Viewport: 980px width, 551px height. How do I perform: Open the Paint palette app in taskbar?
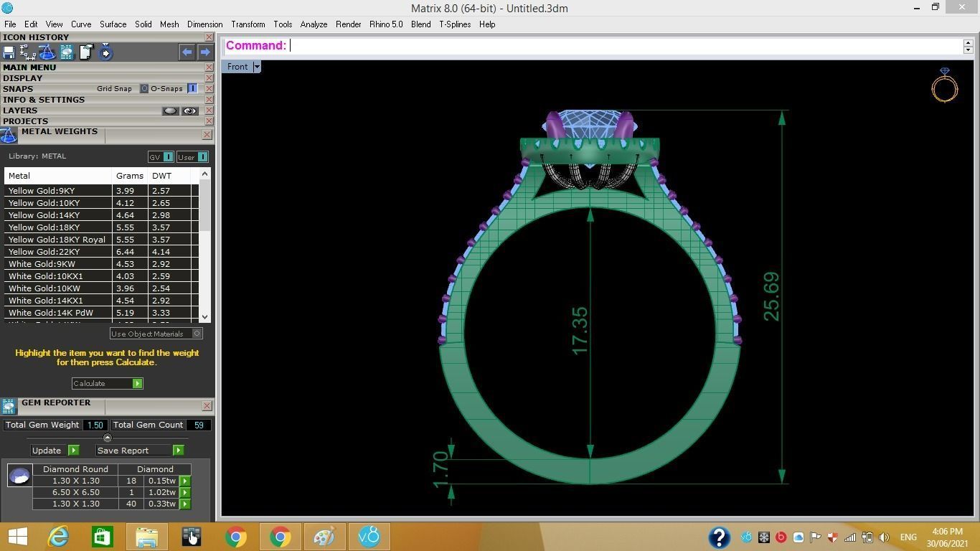click(x=324, y=537)
